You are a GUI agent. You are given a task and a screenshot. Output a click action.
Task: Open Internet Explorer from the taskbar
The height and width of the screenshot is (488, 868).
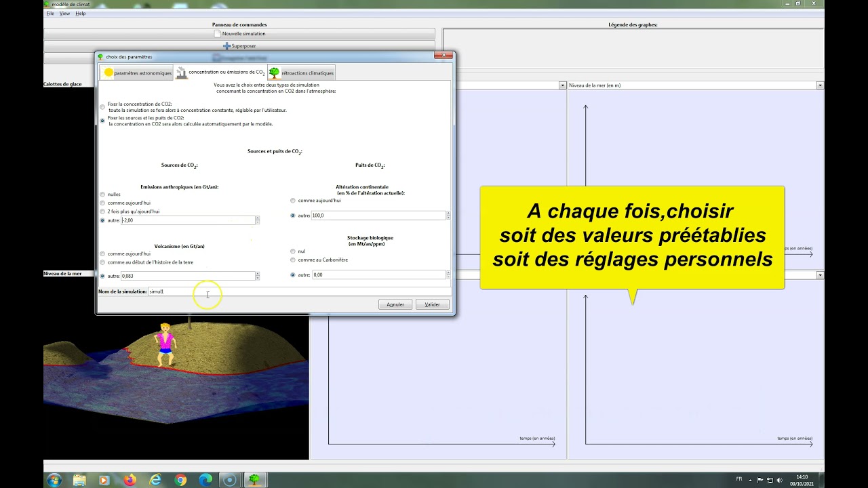(x=155, y=480)
